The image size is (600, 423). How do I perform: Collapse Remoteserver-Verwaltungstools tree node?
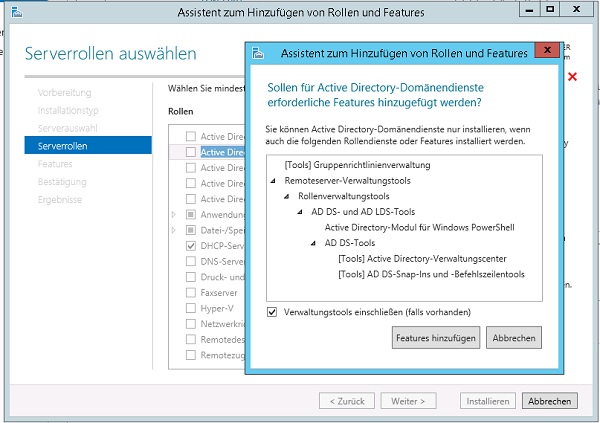click(273, 181)
